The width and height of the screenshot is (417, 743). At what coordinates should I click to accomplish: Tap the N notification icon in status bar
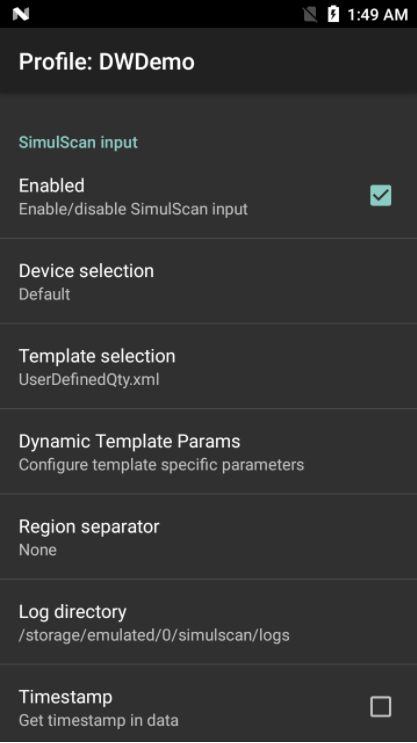tap(21, 14)
